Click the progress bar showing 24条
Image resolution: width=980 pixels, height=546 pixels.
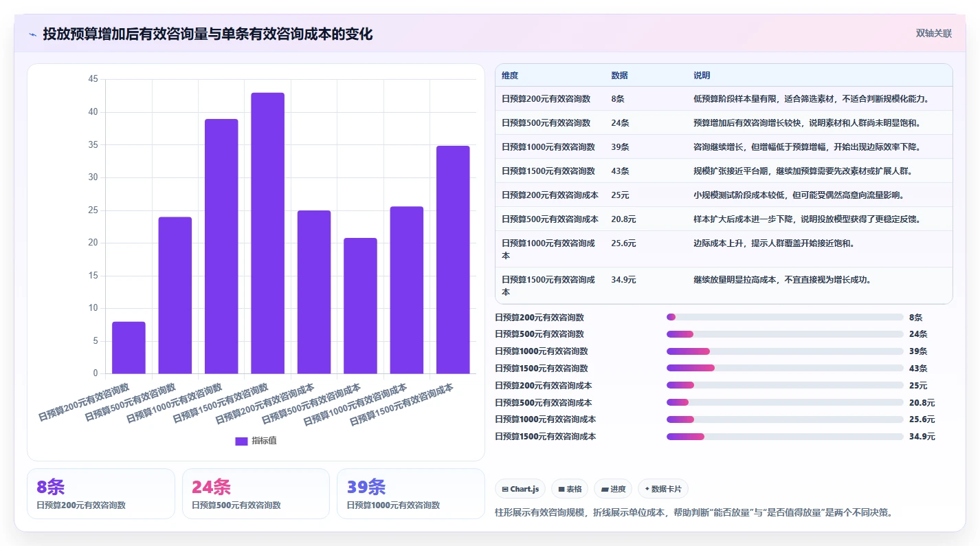(785, 334)
